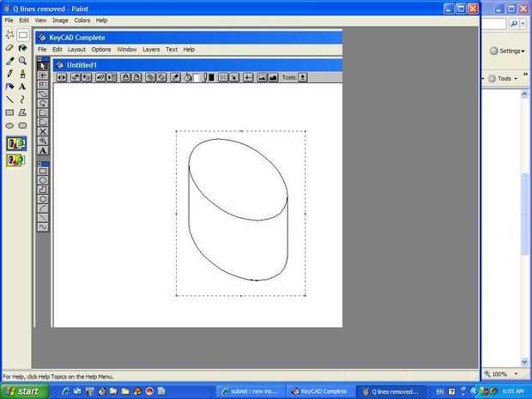Click the browser scrollbar up arrow
This screenshot has height=399, width=532.
[524, 94]
